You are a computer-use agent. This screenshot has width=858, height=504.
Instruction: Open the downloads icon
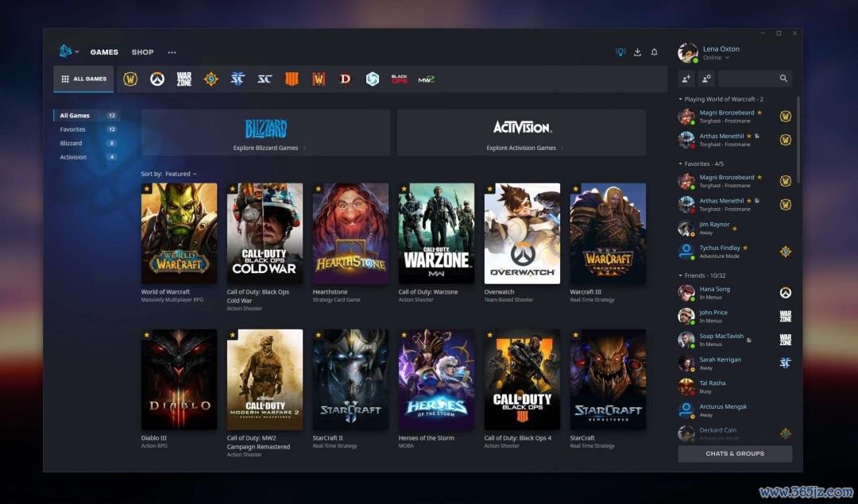click(637, 52)
